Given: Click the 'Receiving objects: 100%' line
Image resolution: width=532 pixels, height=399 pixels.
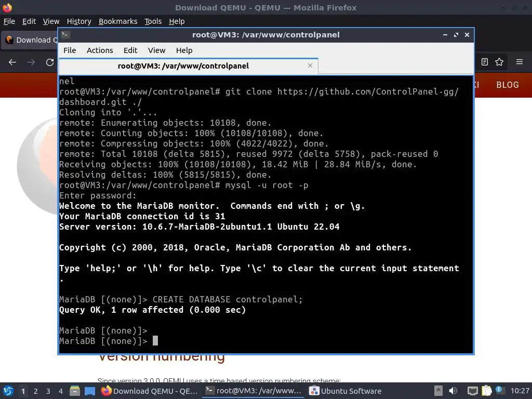Looking at the screenshot, I should click(238, 165).
